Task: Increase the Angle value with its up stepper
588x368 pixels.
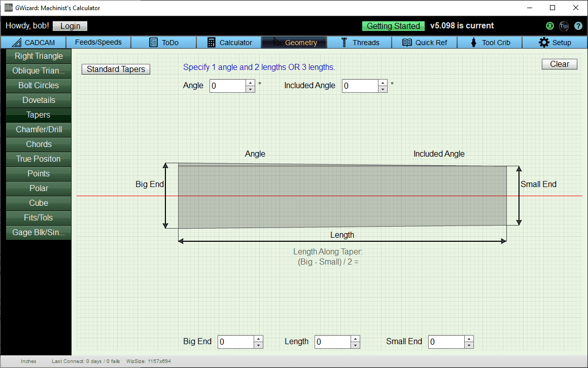Action: [x=250, y=83]
